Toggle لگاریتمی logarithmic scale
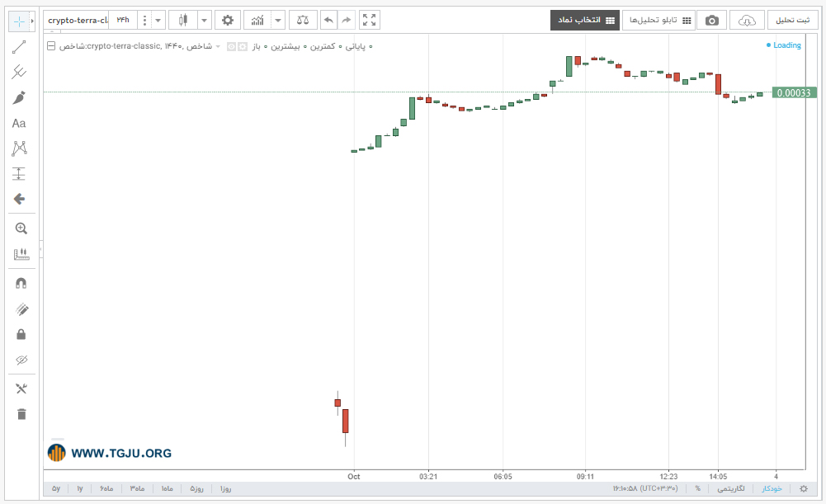The width and height of the screenshot is (826, 504). tap(731, 488)
